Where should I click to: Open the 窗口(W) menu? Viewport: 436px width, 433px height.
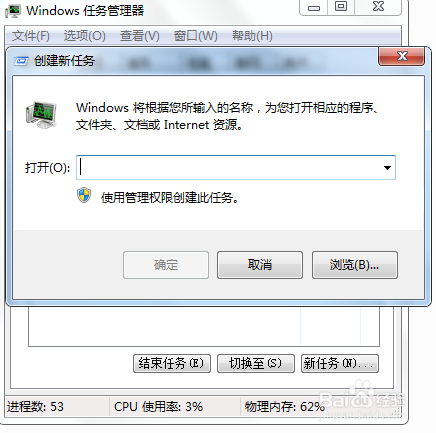click(x=195, y=36)
